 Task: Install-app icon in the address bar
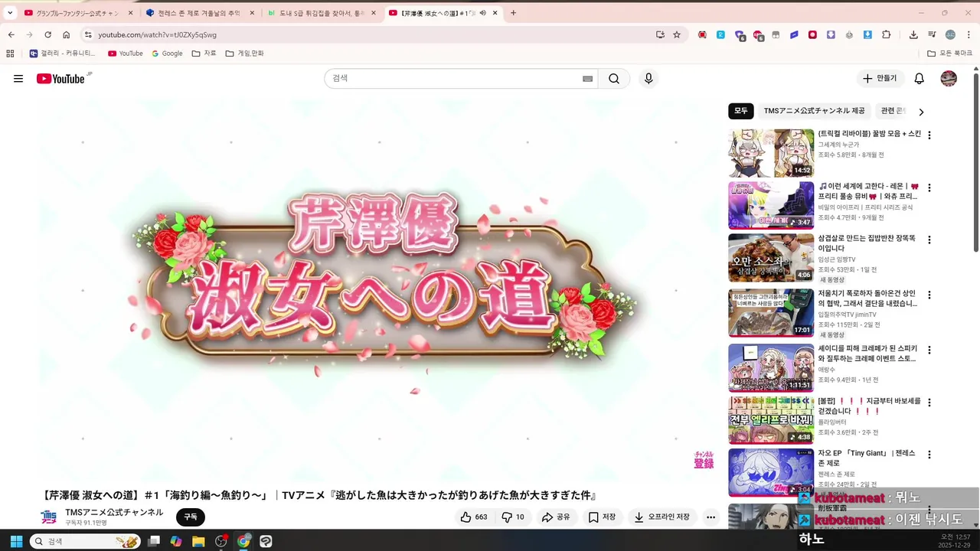660,34
